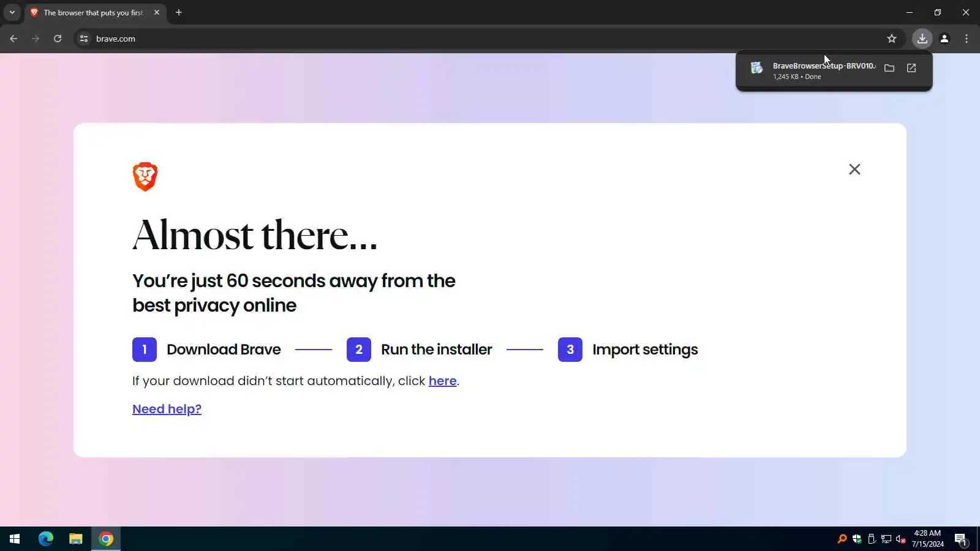
Task: Click step 3 number badge
Action: point(570,350)
